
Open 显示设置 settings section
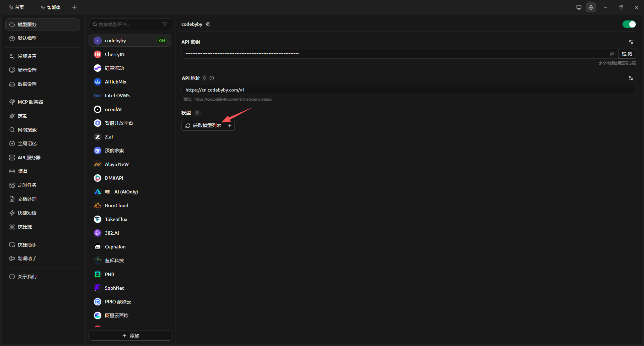click(x=43, y=70)
